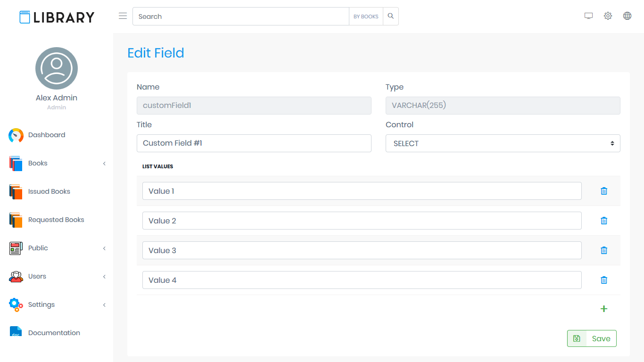Add a new list value with plus icon
The image size is (644, 362).
(x=604, y=309)
